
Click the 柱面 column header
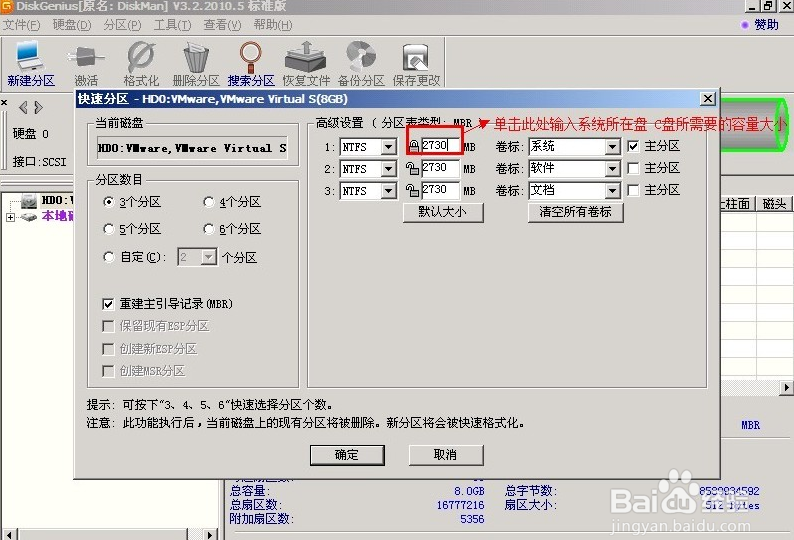pyautogui.click(x=738, y=204)
